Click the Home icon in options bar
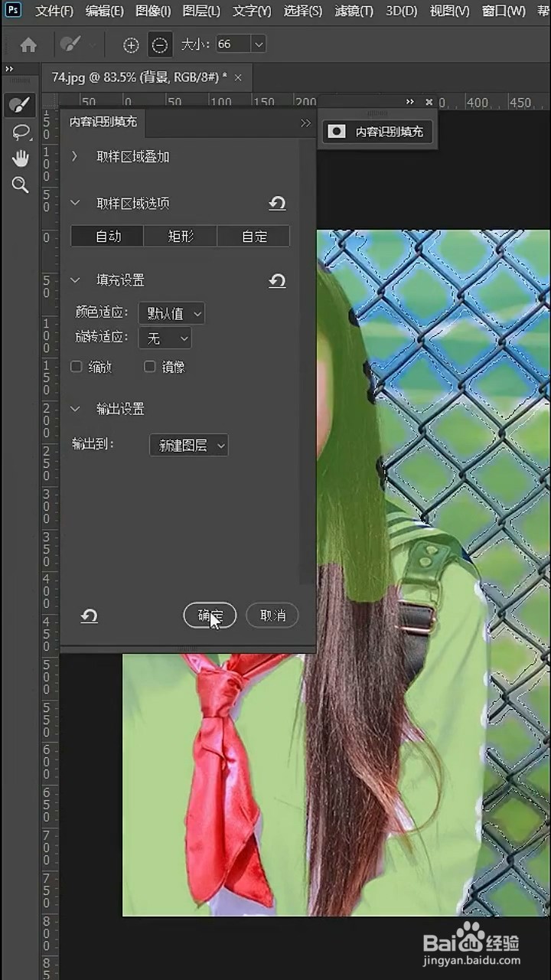The width and height of the screenshot is (551, 980). click(x=28, y=45)
